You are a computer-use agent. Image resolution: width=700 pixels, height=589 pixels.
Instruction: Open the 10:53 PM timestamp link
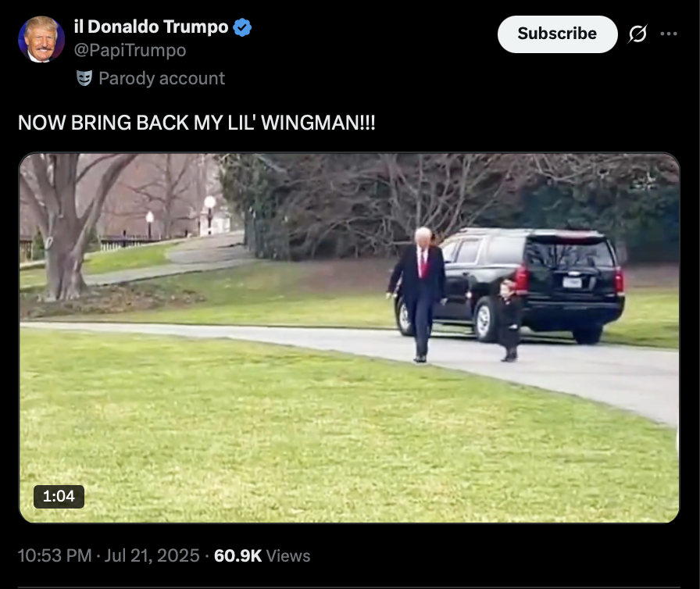[55, 556]
